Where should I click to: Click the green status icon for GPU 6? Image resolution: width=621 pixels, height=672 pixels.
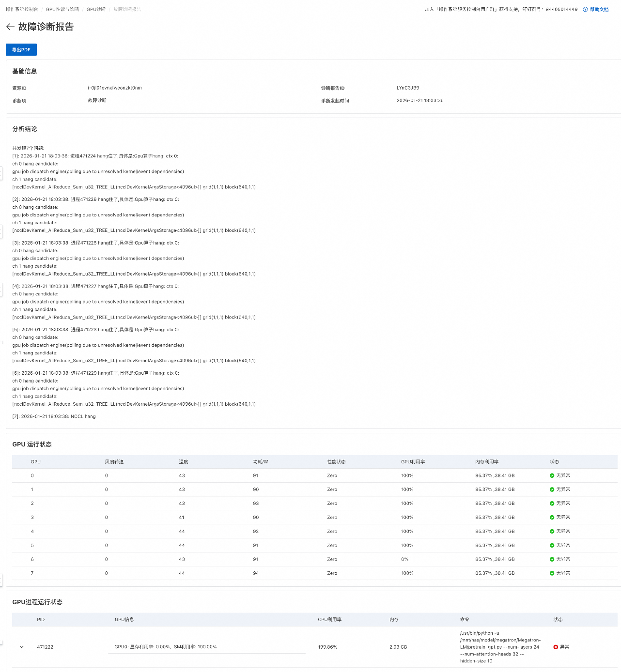click(x=552, y=559)
